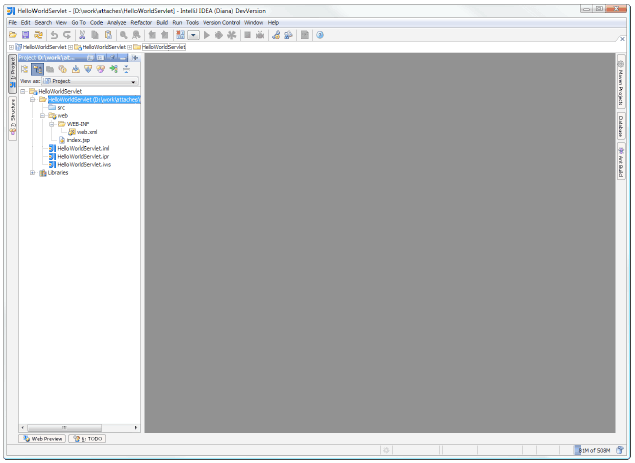Open the Version Control menu
The width and height of the screenshot is (635, 463).
coord(222,23)
